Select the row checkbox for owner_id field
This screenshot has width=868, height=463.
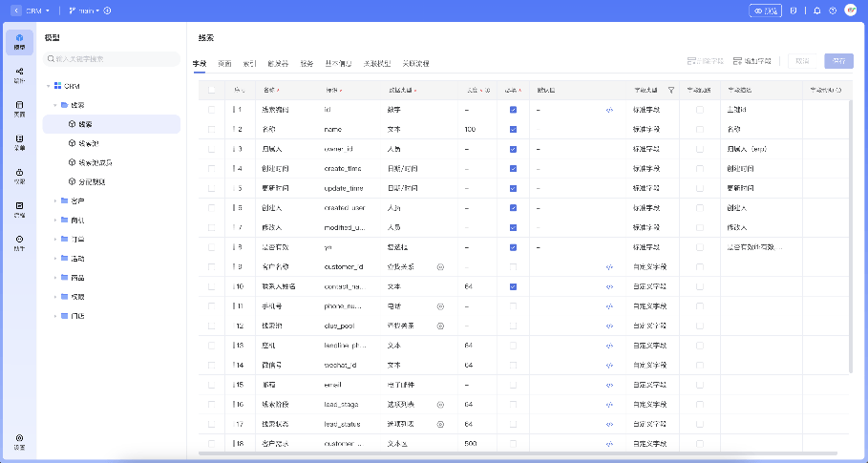(x=212, y=149)
